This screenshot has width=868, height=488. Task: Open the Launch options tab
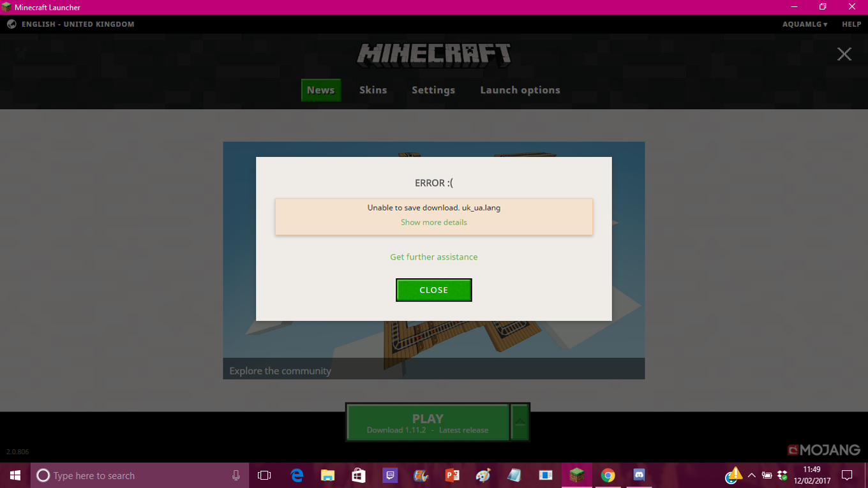pos(520,90)
